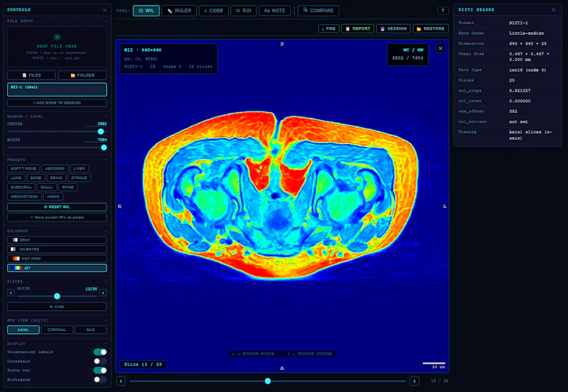
Task: Apply the Bone preset
Action: (35, 178)
